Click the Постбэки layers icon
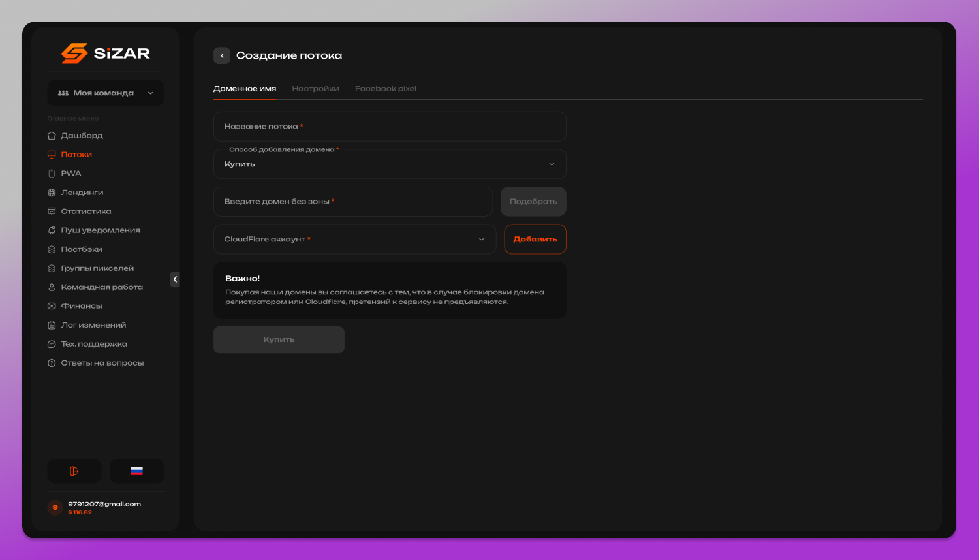The width and height of the screenshot is (979, 560). click(52, 249)
